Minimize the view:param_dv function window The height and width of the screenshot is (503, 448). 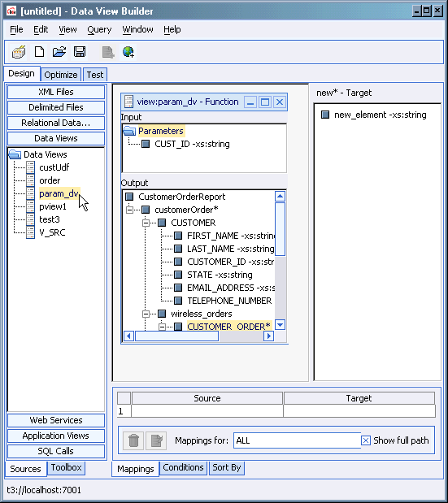pos(250,102)
